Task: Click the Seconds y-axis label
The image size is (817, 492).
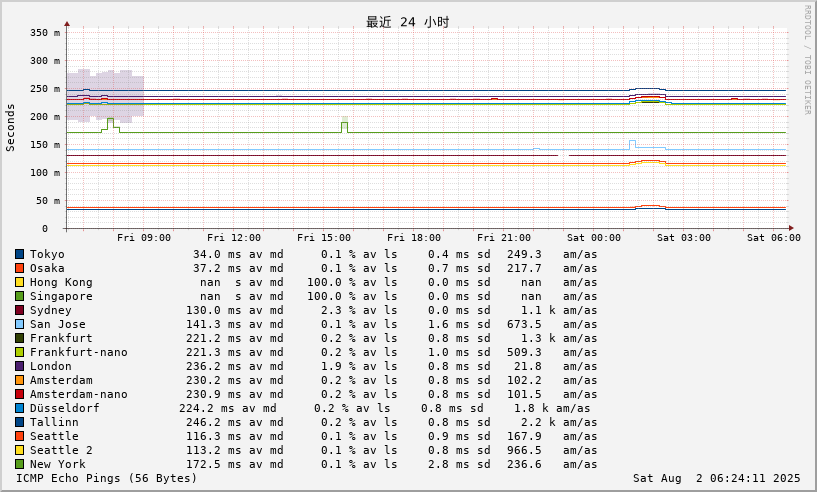Action: click(x=10, y=128)
